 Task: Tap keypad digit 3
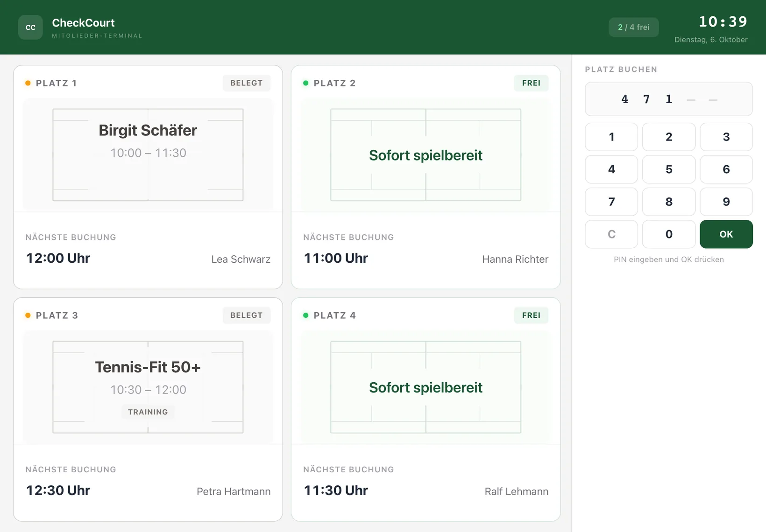[726, 137]
